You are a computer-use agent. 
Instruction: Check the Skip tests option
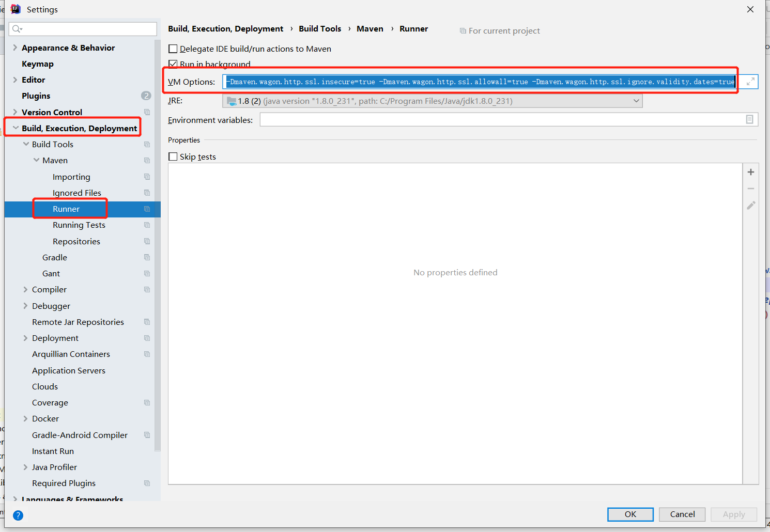coord(173,157)
